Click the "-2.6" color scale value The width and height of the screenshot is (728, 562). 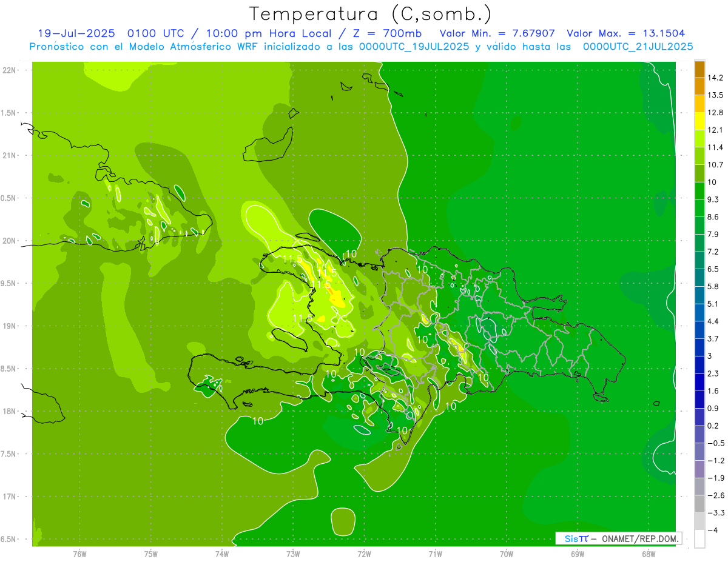[715, 495]
